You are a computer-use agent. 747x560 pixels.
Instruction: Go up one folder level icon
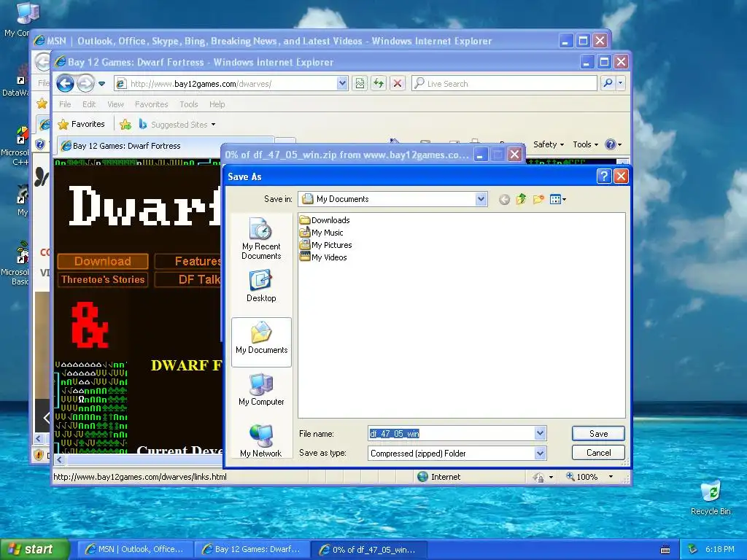point(521,199)
